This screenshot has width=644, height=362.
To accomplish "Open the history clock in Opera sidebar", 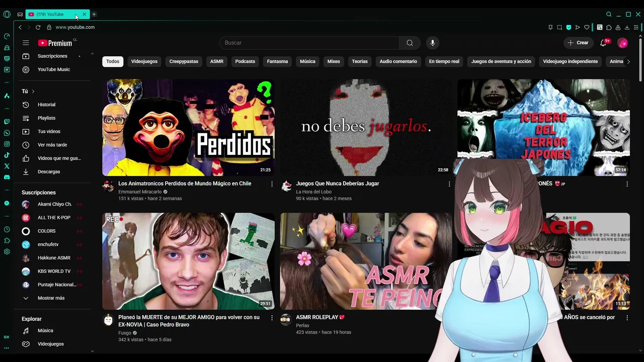I will [x=7, y=229].
